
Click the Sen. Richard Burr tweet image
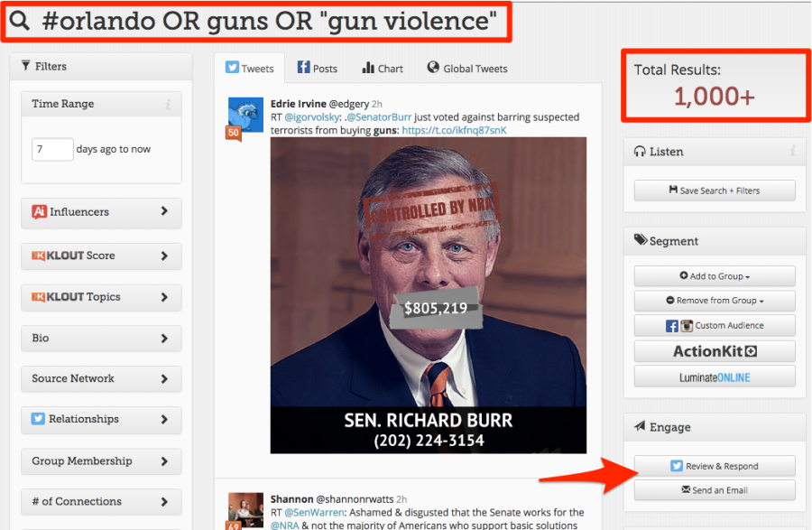(429, 295)
